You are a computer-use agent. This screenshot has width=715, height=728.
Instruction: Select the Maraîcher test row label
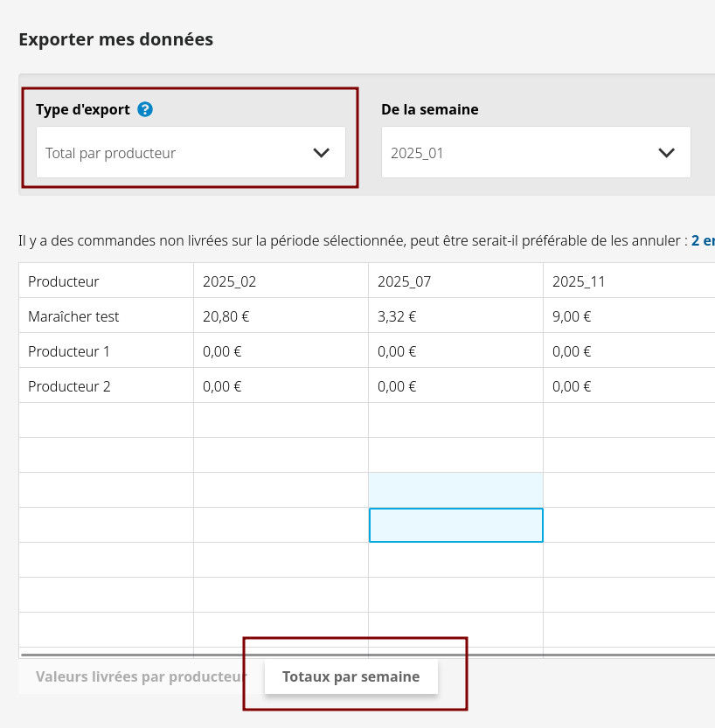pos(106,316)
